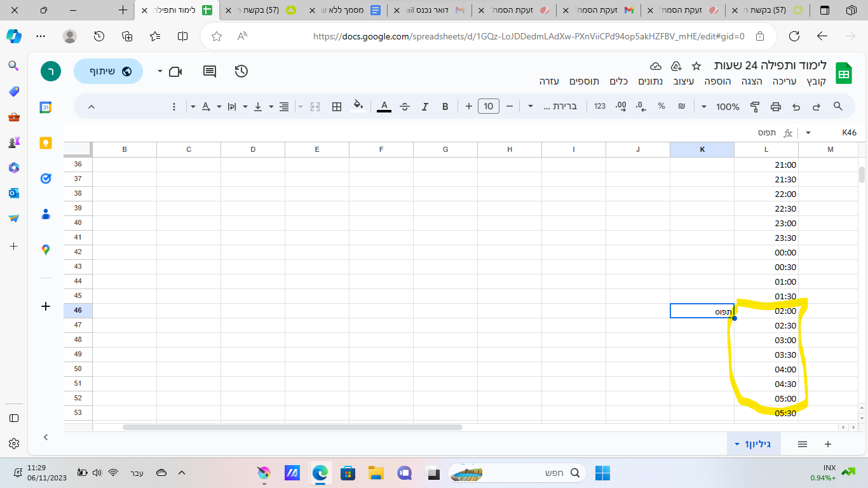Screen dimensions: 868x488
Task: Select the paint format roller tool
Action: click(755, 106)
